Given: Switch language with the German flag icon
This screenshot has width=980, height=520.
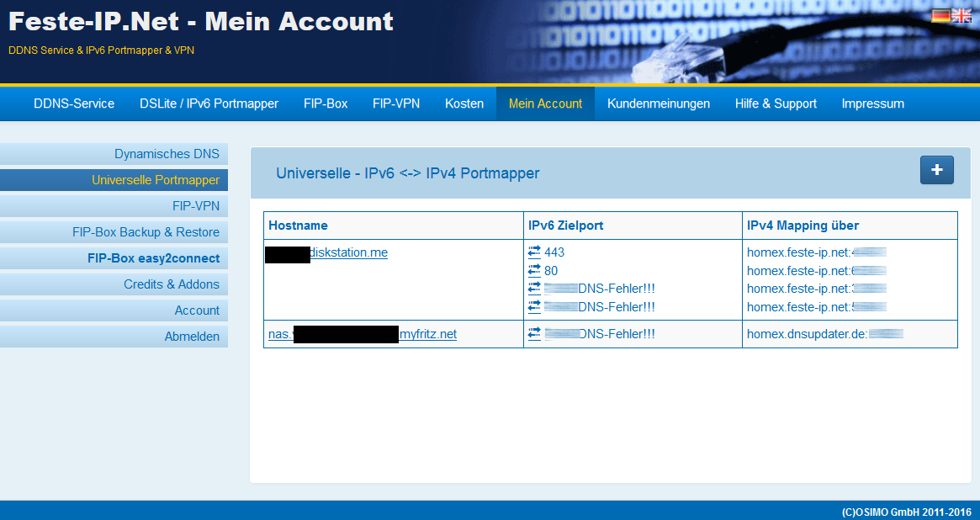Looking at the screenshot, I should pyautogui.click(x=940, y=16).
